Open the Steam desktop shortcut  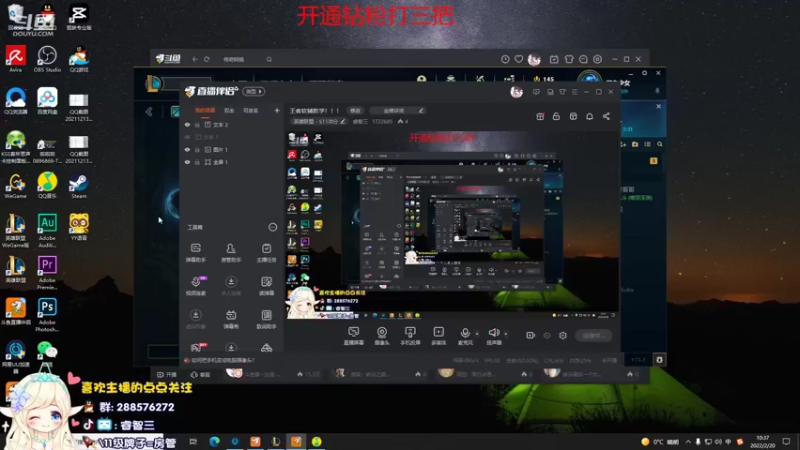tap(79, 186)
